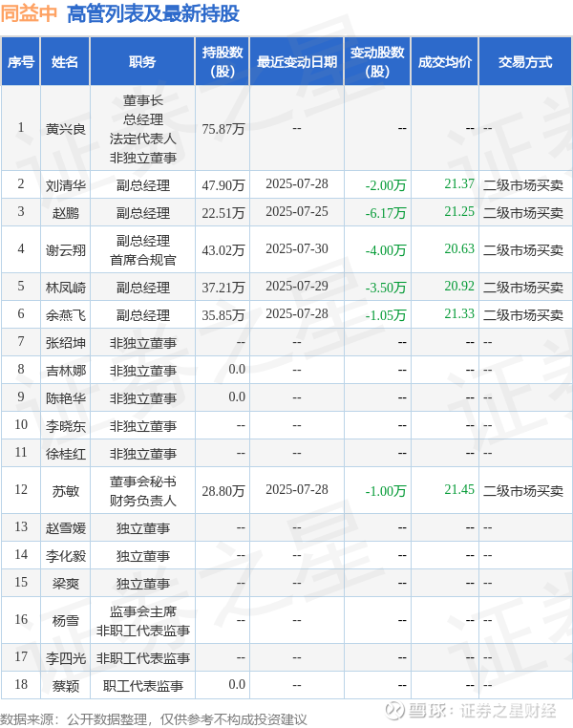Click the -6.17万 change amount

click(x=386, y=213)
